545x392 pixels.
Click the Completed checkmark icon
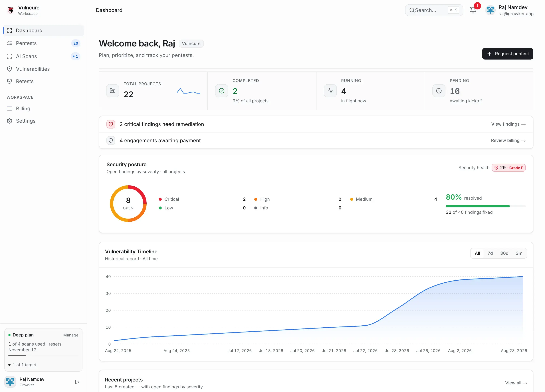click(222, 91)
